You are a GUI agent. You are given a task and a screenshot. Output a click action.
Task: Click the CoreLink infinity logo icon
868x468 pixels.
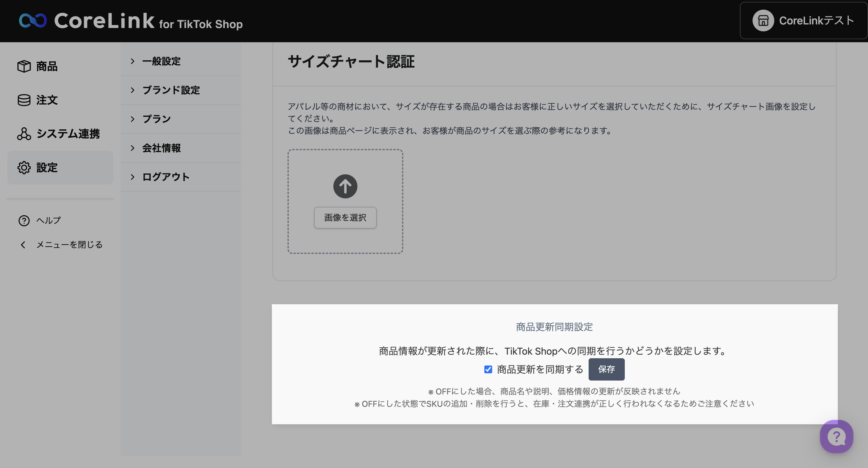coord(33,21)
